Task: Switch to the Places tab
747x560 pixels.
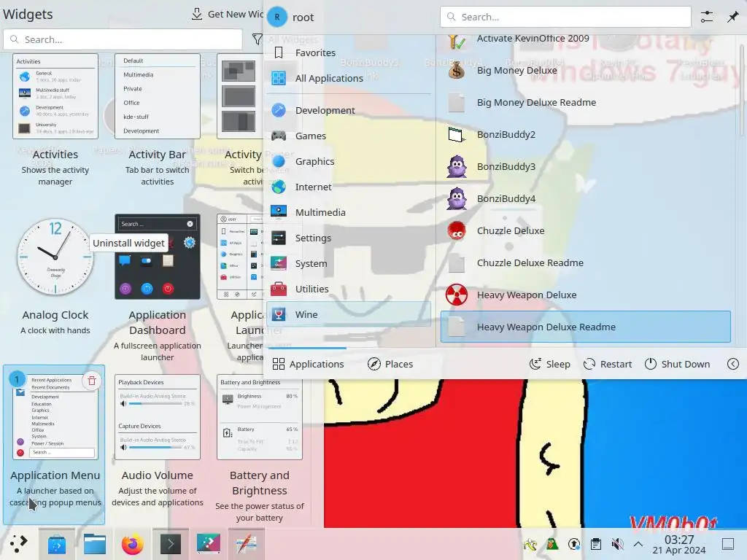Action: [x=390, y=365]
